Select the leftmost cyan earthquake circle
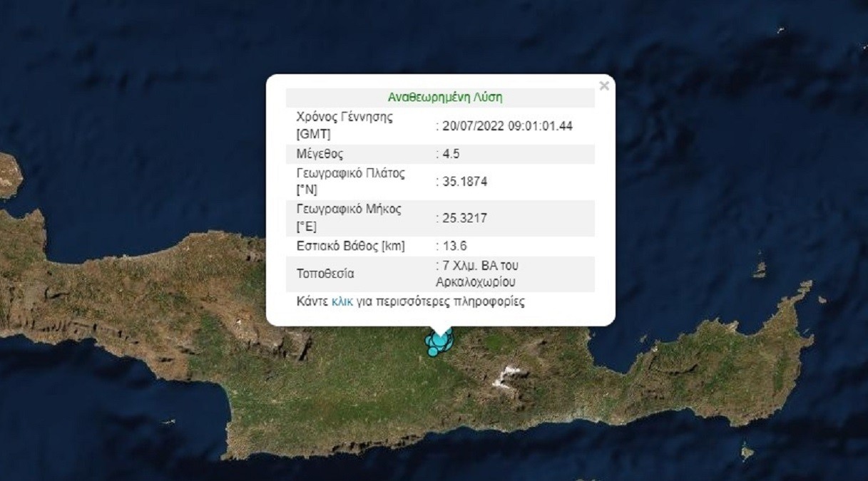 click(x=428, y=341)
